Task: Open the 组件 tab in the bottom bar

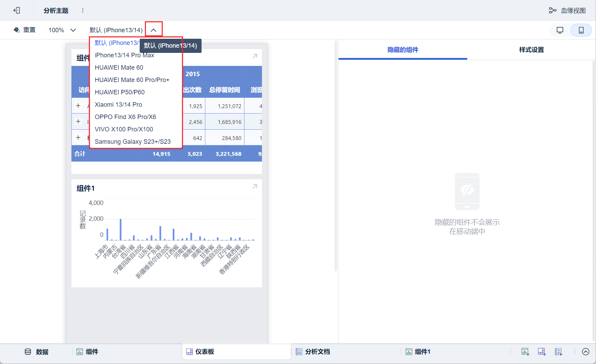Action: pos(87,352)
